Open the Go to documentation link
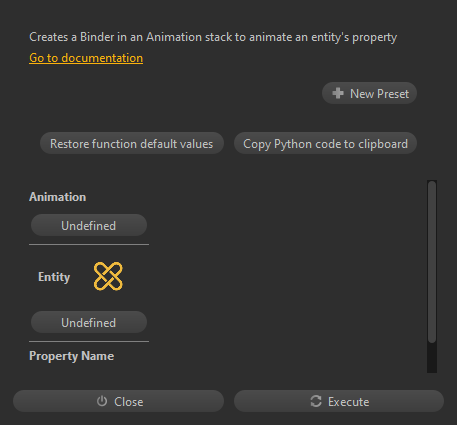 [x=86, y=58]
